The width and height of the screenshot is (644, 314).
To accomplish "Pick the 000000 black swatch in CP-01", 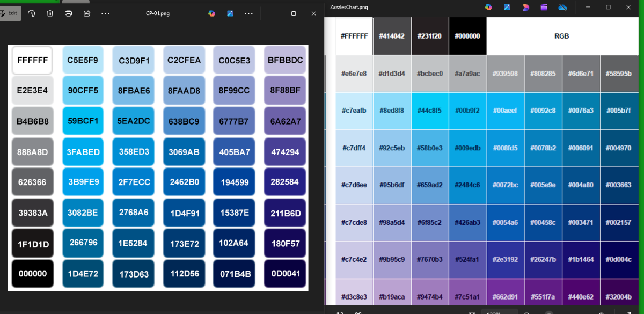I will point(33,274).
